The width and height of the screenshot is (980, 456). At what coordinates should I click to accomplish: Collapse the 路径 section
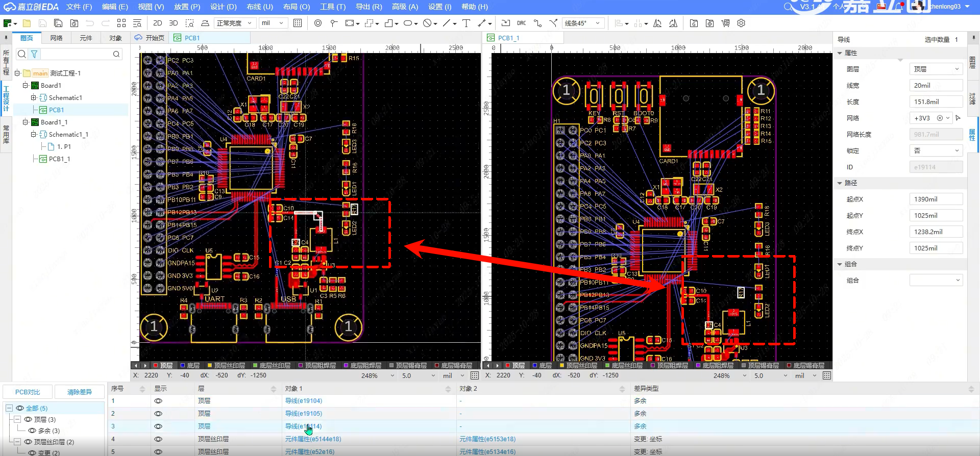click(840, 183)
